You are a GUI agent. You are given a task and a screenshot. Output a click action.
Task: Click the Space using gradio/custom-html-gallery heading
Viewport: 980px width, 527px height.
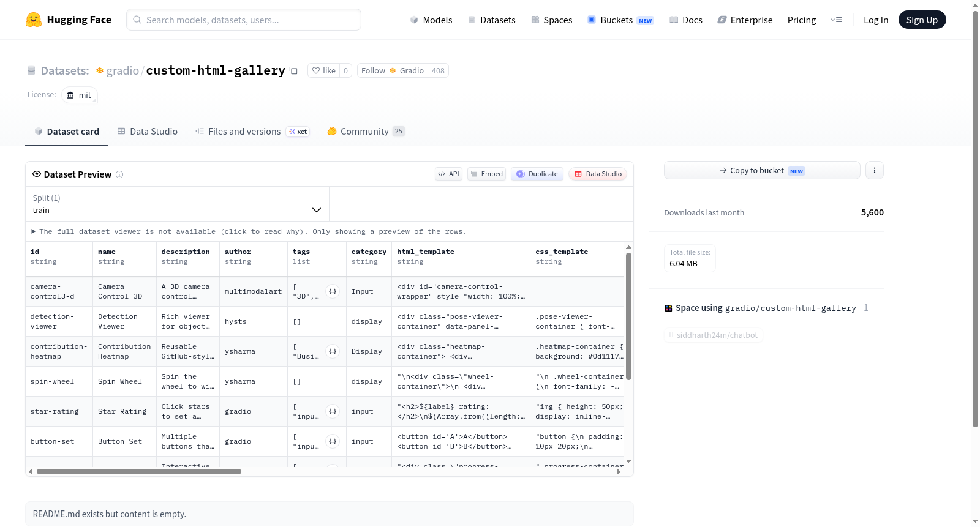[765, 308]
